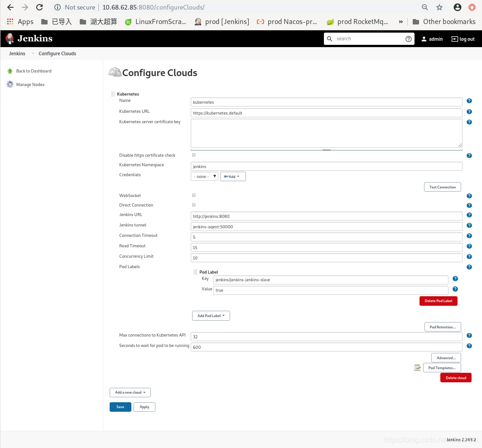Click the Delete Pod Label button
This screenshot has height=448, width=482.
click(439, 301)
